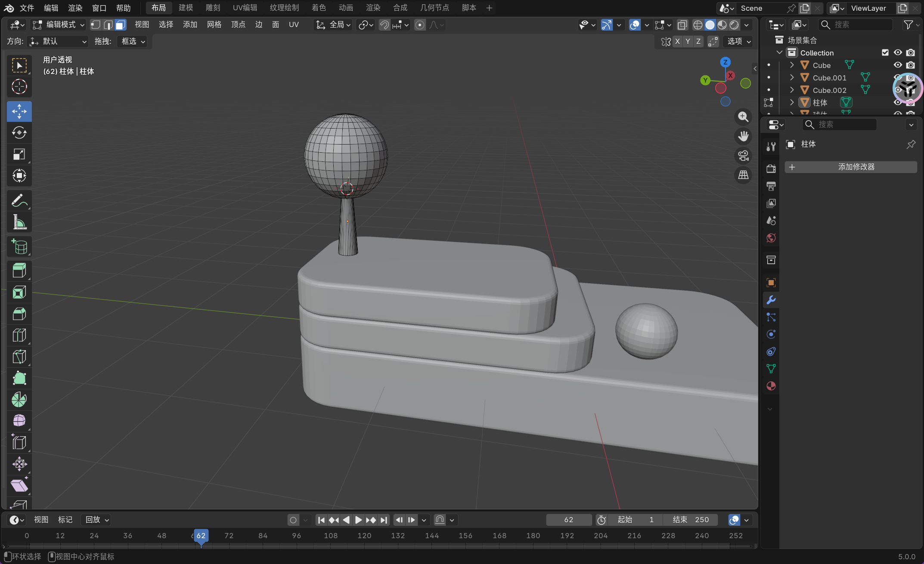Viewport: 924px width, 564px height.
Task: Open the Material properties tab
Action: tap(771, 386)
